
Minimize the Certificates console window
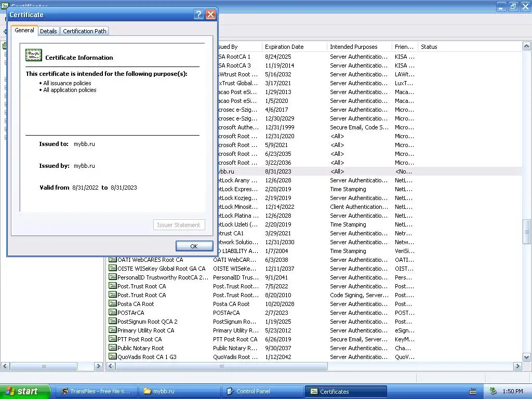tap(501, 6)
